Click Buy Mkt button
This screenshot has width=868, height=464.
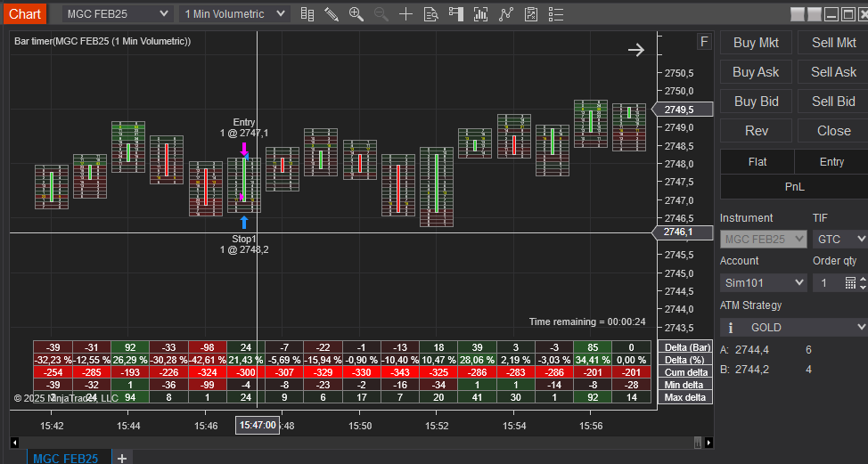756,43
